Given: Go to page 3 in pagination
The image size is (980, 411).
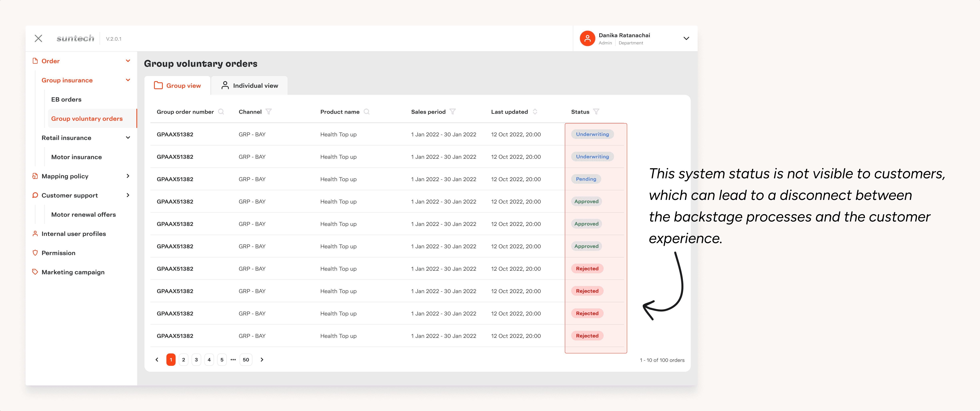Looking at the screenshot, I should [x=196, y=360].
